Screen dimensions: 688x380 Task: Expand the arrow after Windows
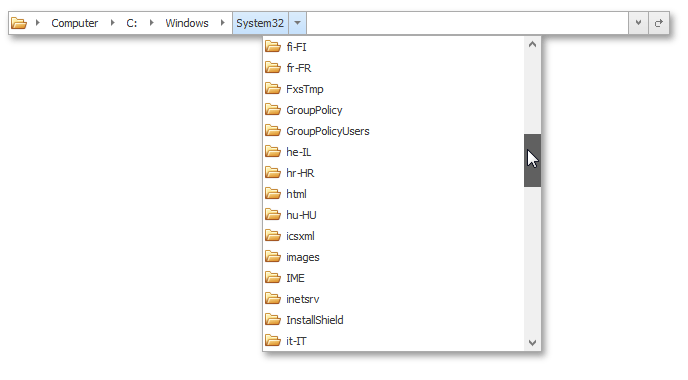coord(223,23)
